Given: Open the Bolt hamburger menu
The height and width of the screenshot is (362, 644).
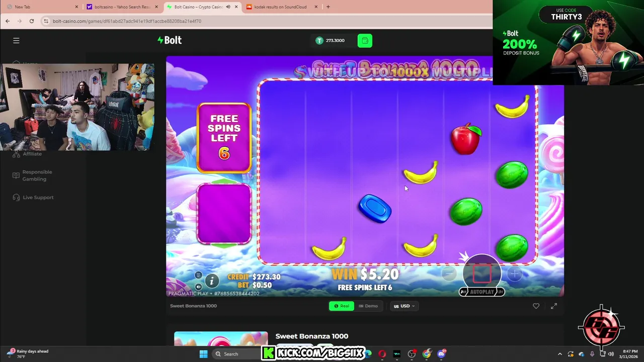Looking at the screenshot, I should (x=16, y=40).
